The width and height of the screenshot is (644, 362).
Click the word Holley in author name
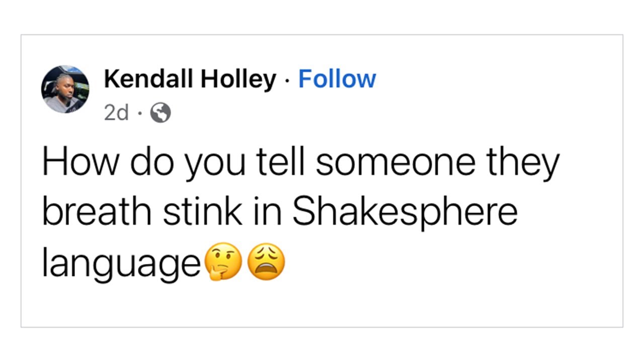click(x=238, y=79)
